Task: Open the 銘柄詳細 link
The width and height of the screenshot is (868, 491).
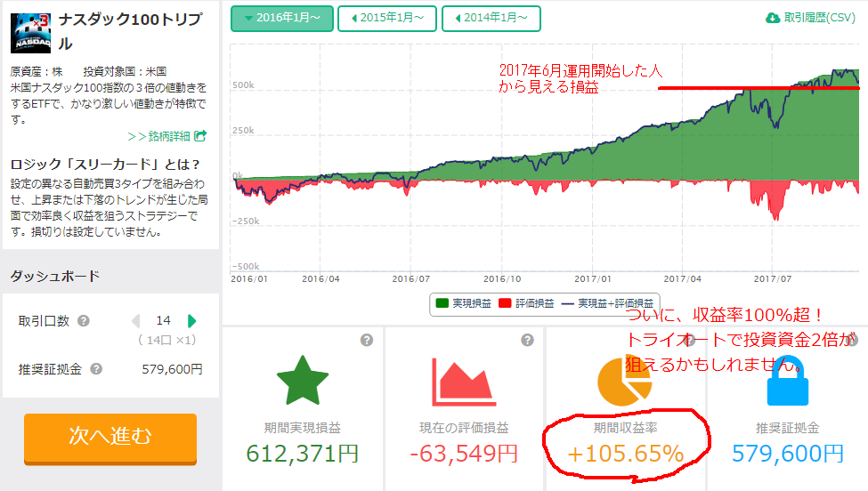Action: click(167, 136)
